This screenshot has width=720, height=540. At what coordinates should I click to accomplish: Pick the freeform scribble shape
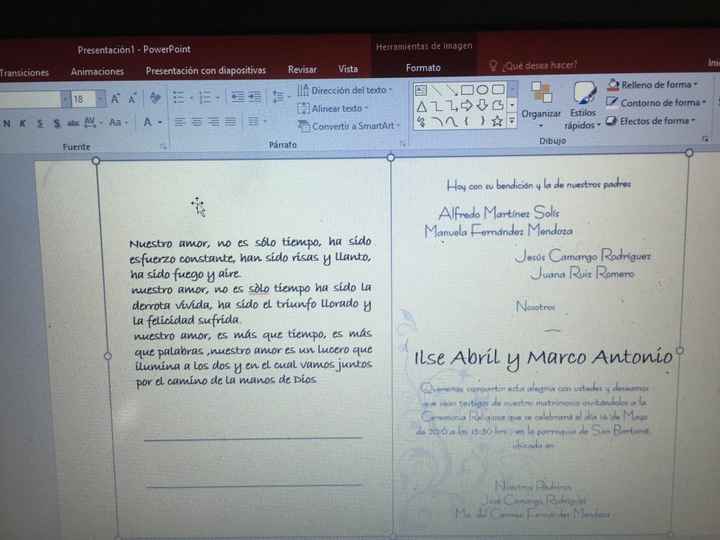(x=421, y=123)
